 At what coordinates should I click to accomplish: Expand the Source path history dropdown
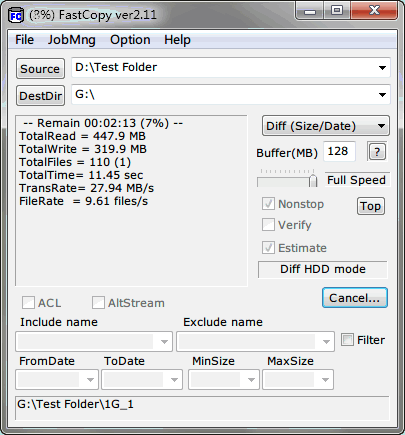tap(382, 68)
